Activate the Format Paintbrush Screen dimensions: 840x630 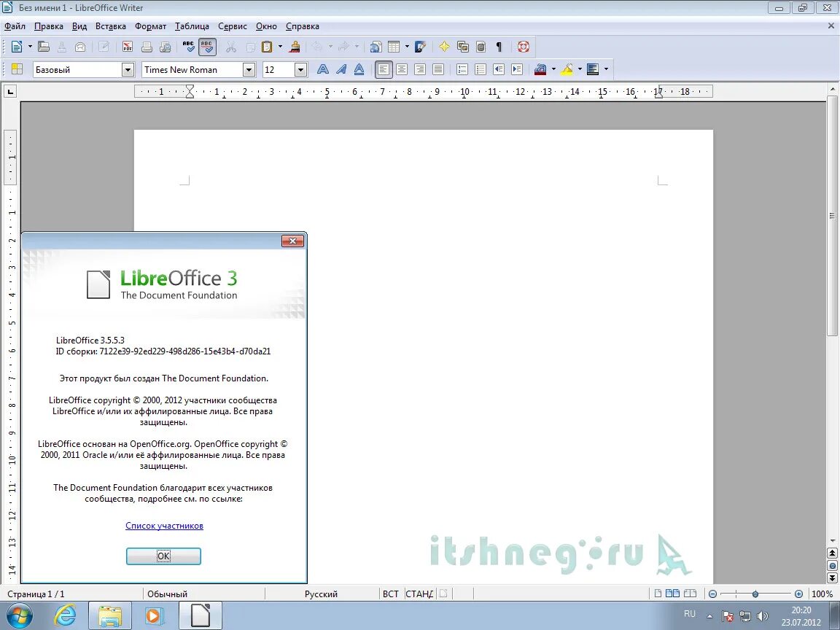[295, 47]
